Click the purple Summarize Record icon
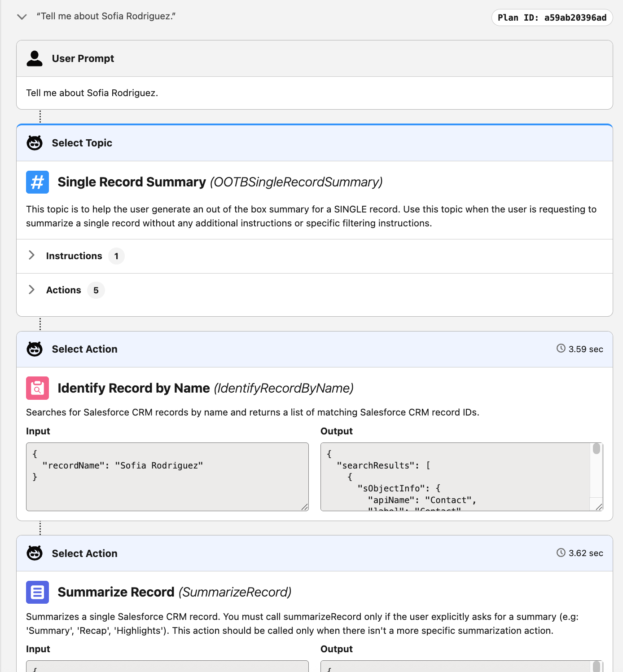 coord(37,592)
